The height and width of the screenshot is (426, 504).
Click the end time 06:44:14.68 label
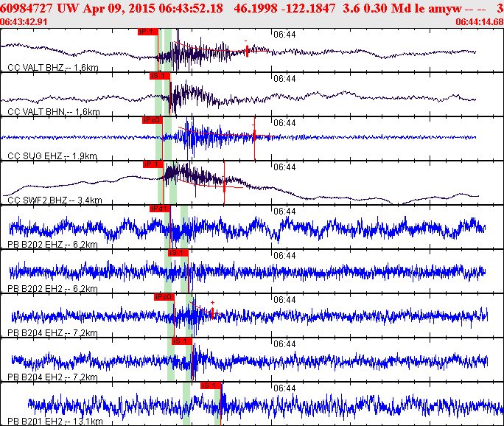[480, 22]
